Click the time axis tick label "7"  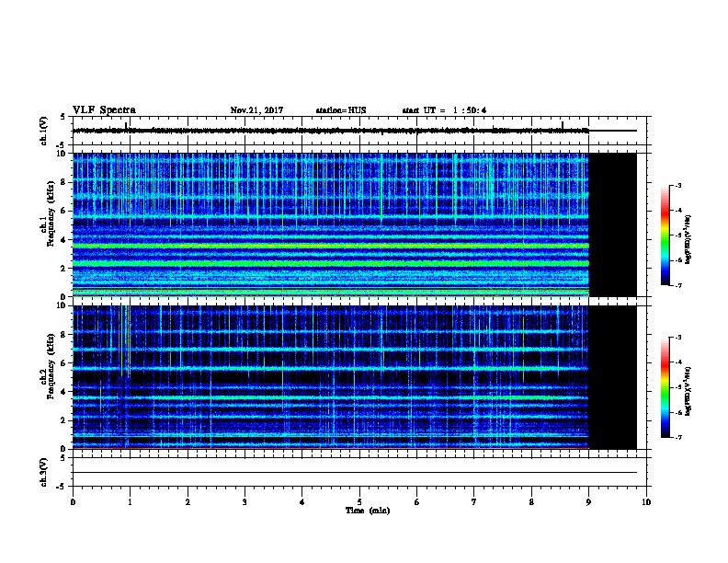pos(474,501)
